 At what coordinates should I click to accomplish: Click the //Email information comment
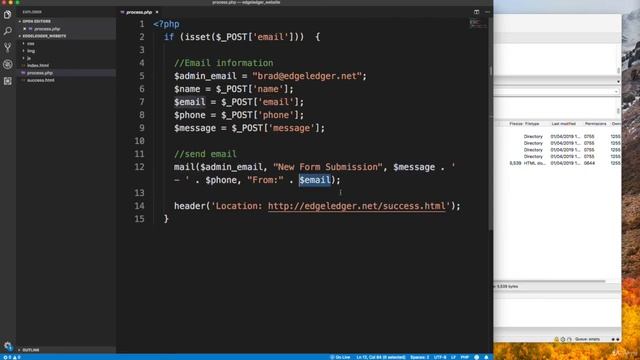tap(224, 63)
